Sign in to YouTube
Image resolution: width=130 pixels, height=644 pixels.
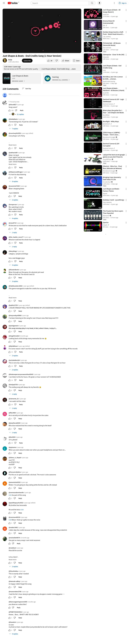[x=123, y=3]
